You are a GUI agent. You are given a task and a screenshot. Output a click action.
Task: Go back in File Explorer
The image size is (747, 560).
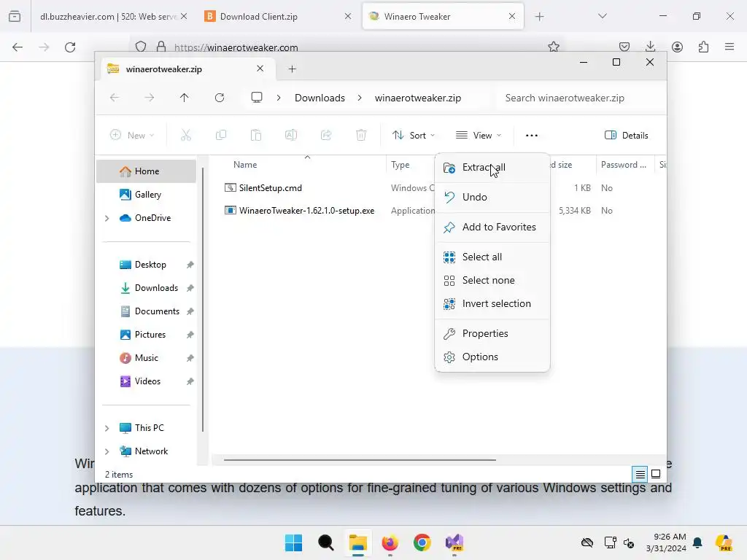point(115,98)
